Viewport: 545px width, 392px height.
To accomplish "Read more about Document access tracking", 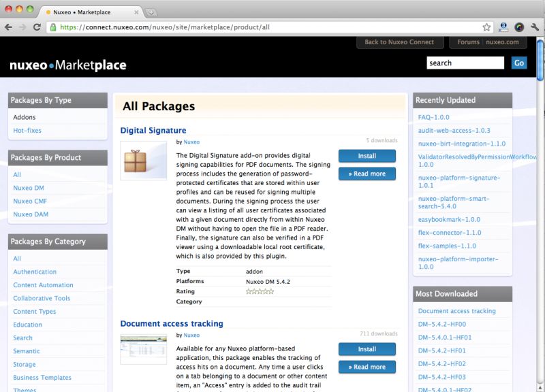I will (x=367, y=367).
